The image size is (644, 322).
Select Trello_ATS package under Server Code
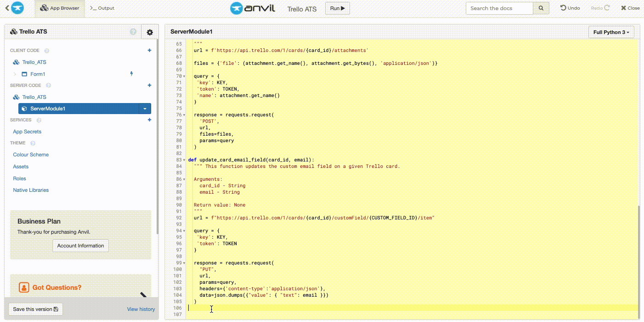(x=34, y=97)
